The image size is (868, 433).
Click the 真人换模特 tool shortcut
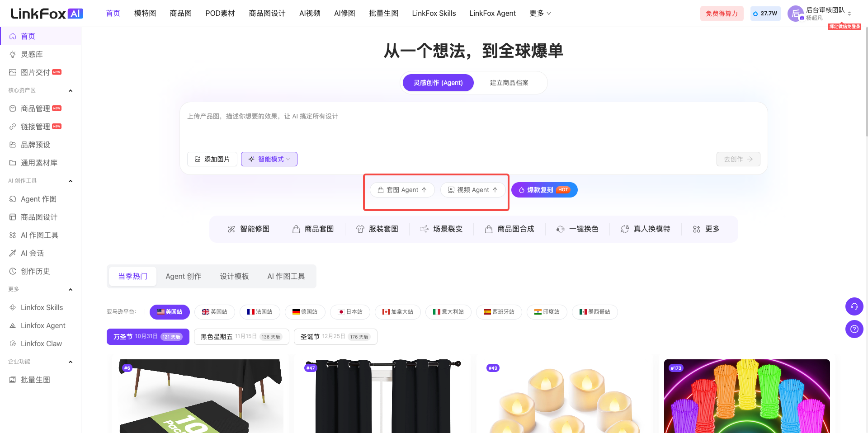[645, 229]
